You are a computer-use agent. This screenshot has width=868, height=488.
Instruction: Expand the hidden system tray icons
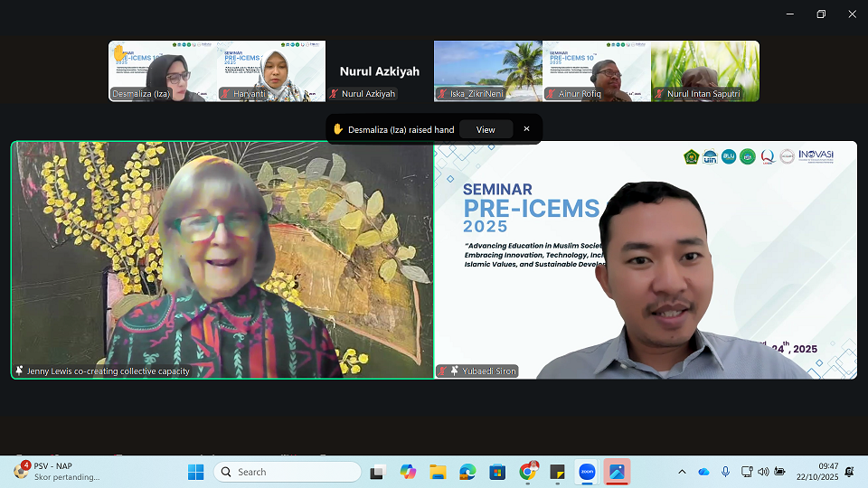tap(682, 472)
